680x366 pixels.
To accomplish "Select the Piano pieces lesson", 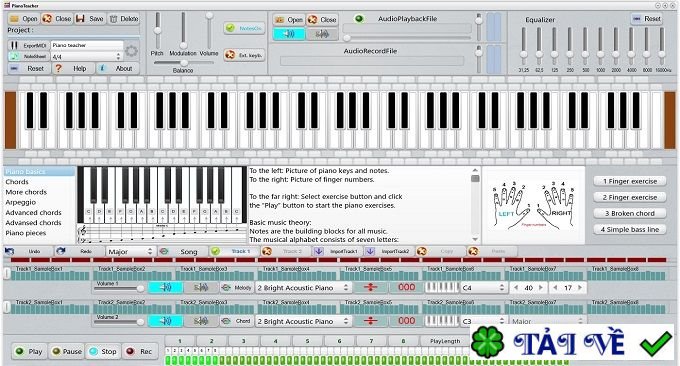I will tap(39, 233).
